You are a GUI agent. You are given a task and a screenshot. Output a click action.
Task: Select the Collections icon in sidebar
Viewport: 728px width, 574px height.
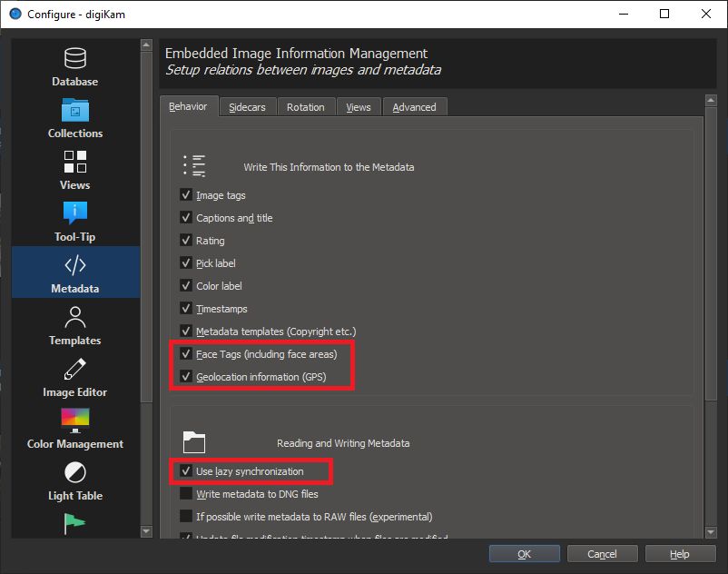74,119
